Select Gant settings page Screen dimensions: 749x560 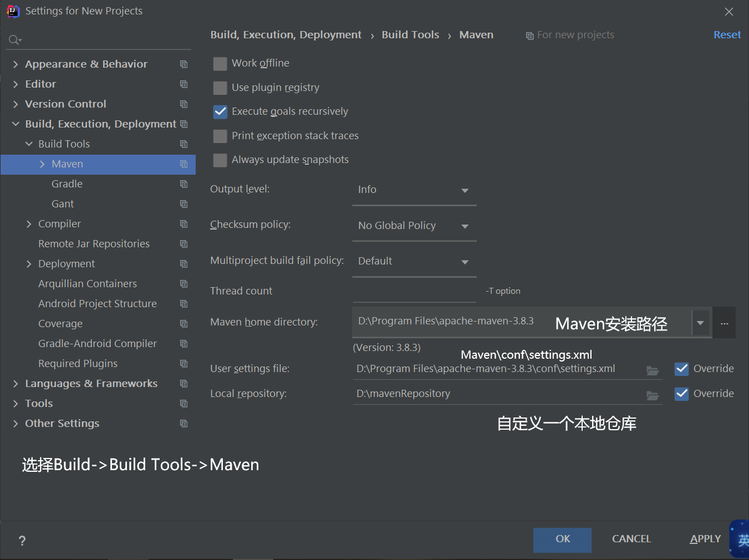pyautogui.click(x=63, y=204)
